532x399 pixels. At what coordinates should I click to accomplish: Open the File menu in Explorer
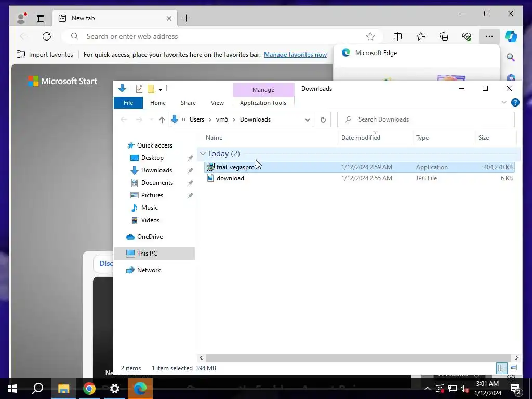coord(128,103)
